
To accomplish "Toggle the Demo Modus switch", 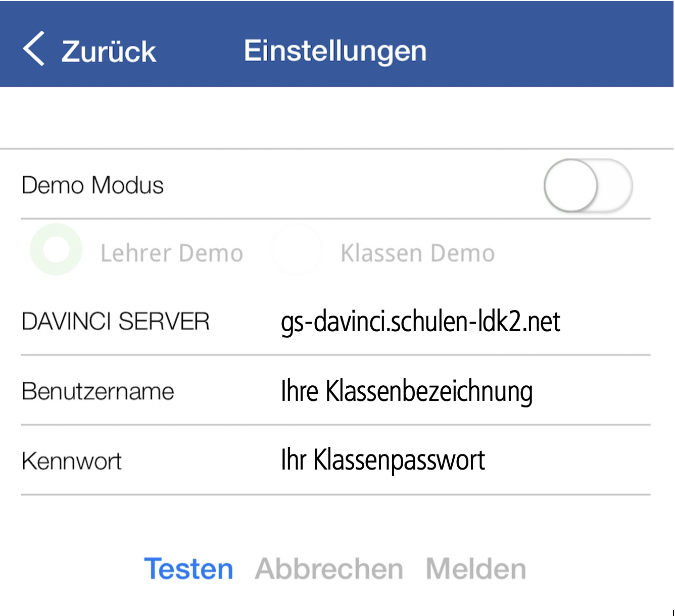I will coord(588,186).
